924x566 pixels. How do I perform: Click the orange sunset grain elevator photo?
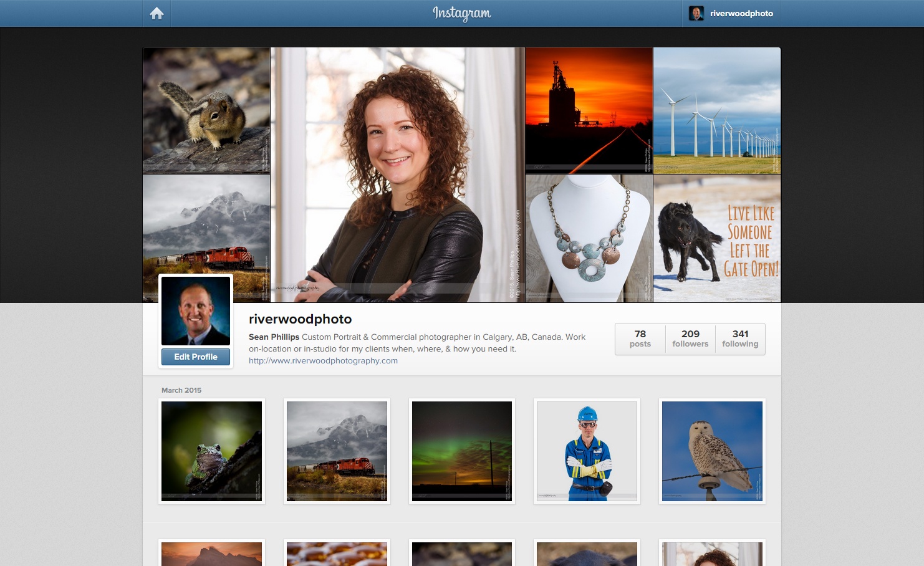click(x=589, y=110)
